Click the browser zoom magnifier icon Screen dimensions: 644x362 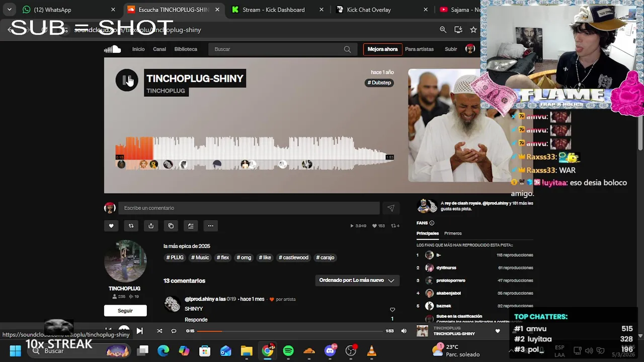pyautogui.click(x=443, y=30)
